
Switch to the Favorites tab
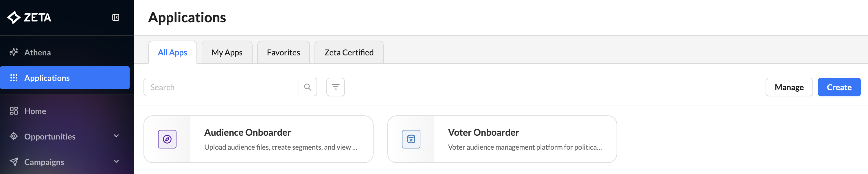pyautogui.click(x=283, y=52)
